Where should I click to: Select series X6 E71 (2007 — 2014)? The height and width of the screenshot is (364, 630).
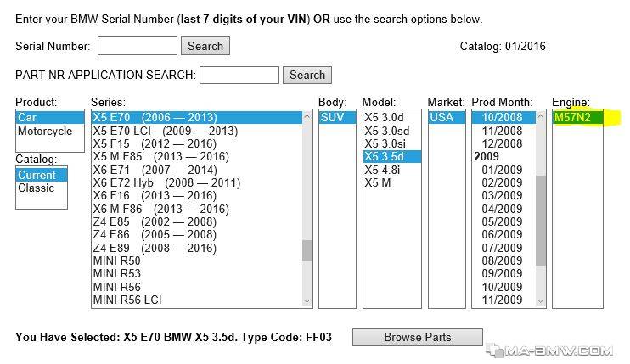point(197,170)
